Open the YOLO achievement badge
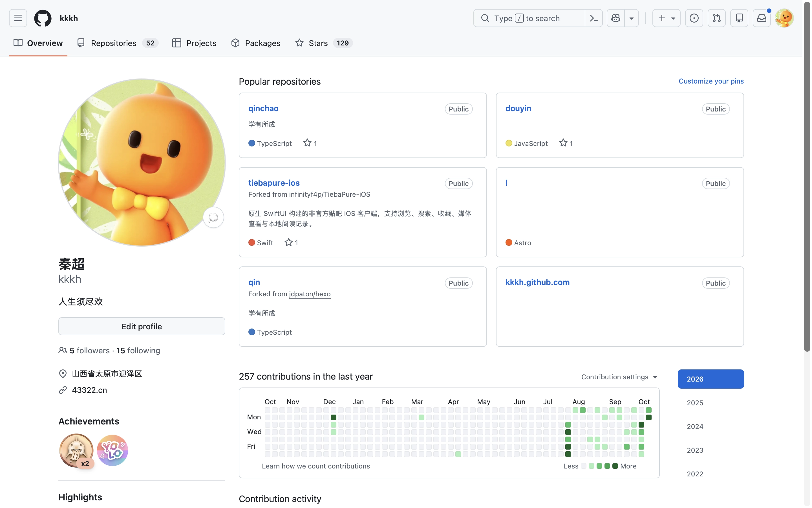Viewport: 812px width, 508px height. (112, 450)
